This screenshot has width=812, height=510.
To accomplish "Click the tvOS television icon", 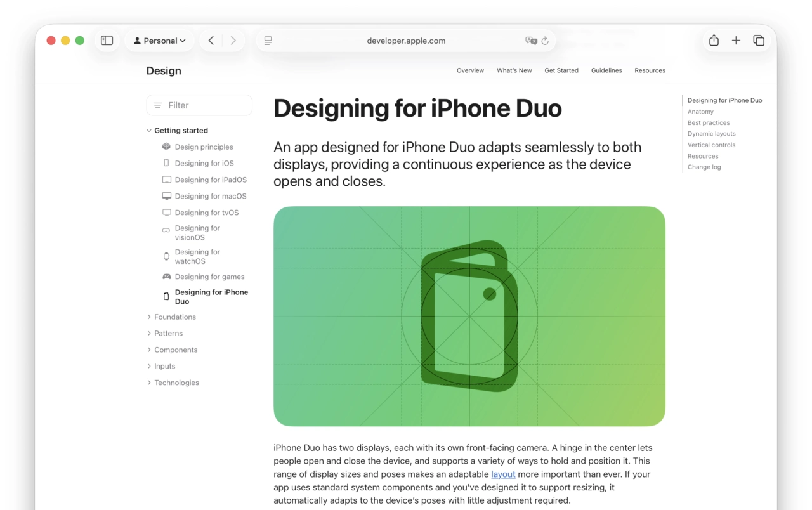I will 166,213.
